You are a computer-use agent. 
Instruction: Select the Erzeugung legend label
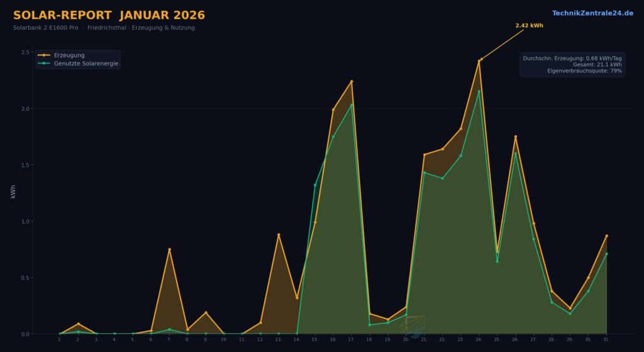pyautogui.click(x=69, y=55)
